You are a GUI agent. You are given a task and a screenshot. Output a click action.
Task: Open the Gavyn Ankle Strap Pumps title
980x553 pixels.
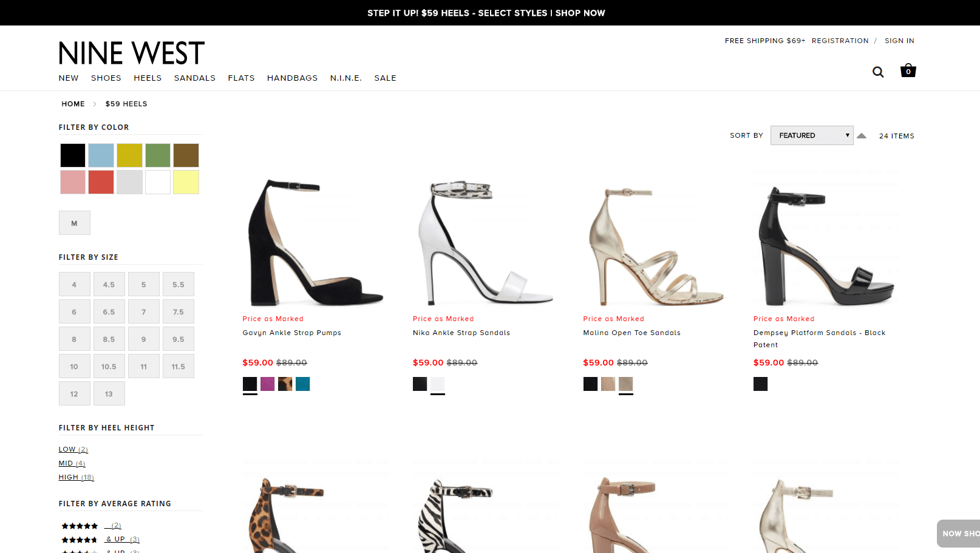292,333
